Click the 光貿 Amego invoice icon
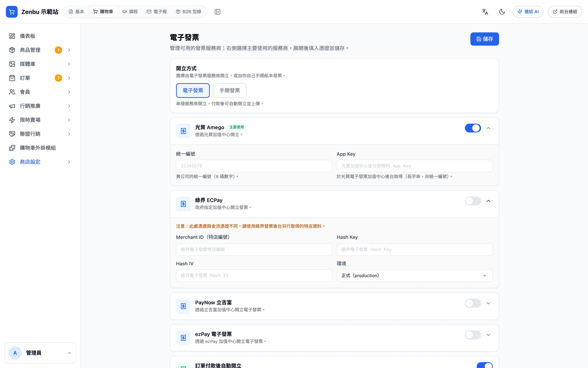Screen dimensions: 588x368 point(183,131)
